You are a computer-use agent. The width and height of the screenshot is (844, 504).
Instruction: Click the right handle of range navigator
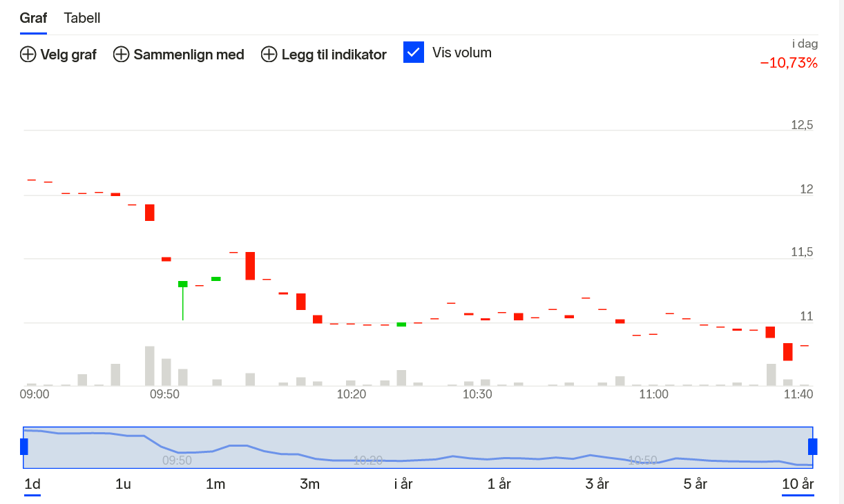pos(812,447)
